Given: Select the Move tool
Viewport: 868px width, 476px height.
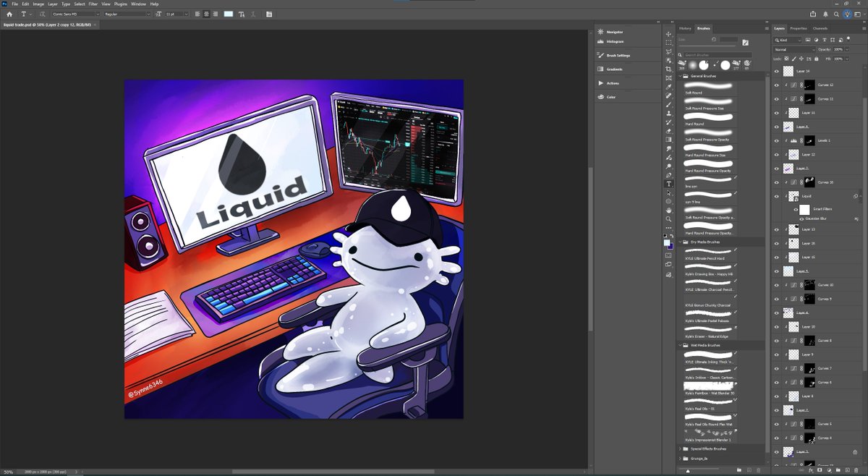Looking at the screenshot, I should [669, 34].
